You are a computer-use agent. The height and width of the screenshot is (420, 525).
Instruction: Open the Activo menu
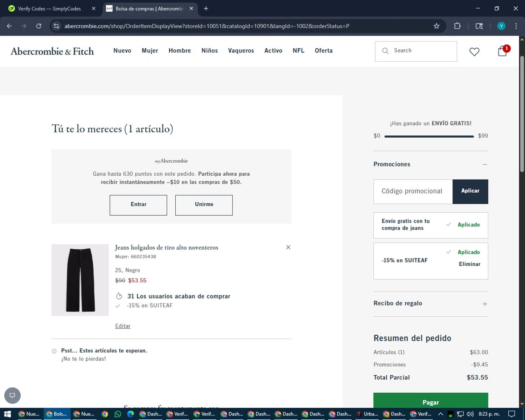click(x=273, y=51)
